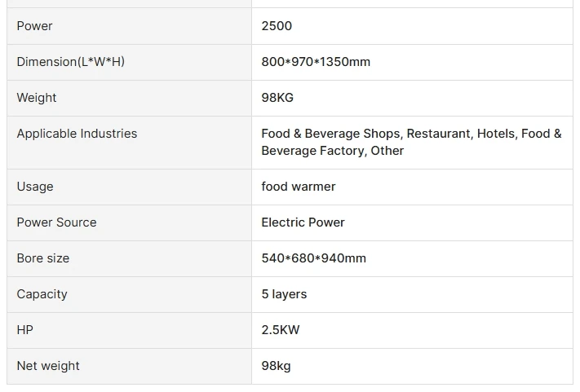Click the Weight label cell
The image size is (580, 392).
[37, 98]
